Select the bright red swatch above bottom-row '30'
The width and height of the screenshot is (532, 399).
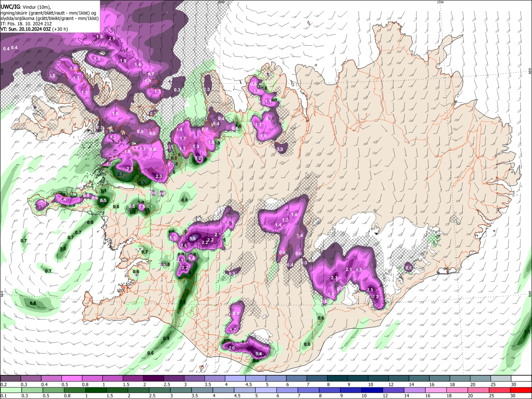point(520,390)
